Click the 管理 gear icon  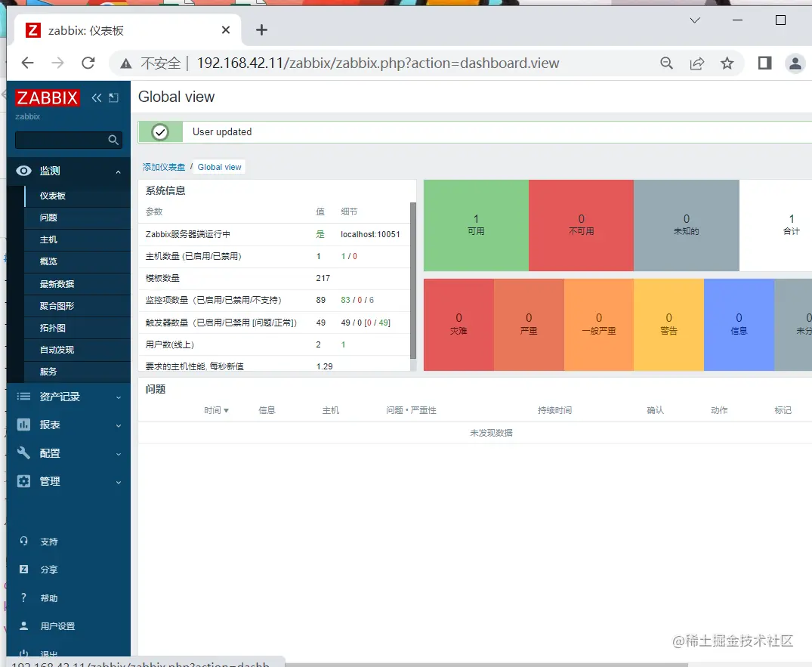[24, 481]
